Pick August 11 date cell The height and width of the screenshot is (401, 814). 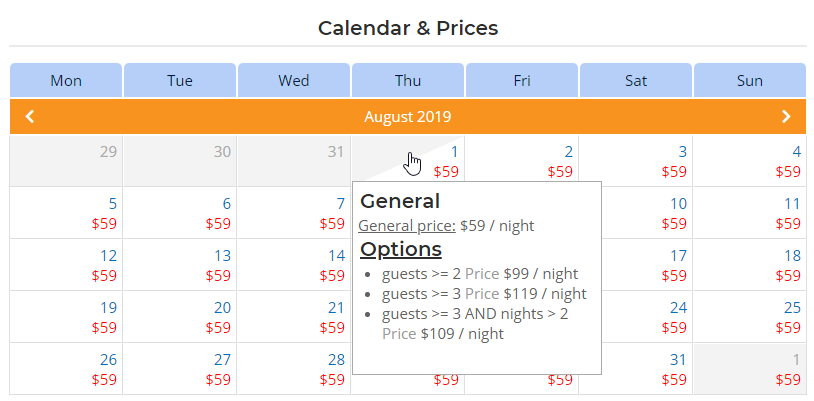pos(750,212)
